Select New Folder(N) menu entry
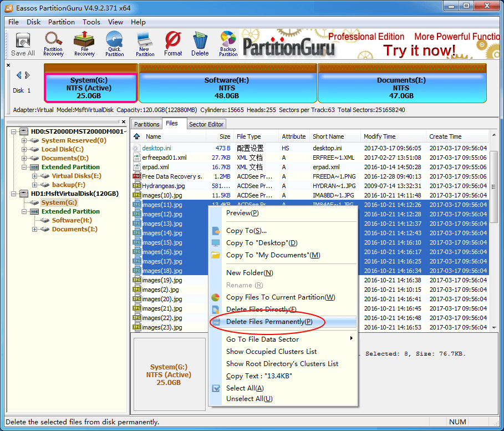 (283, 273)
